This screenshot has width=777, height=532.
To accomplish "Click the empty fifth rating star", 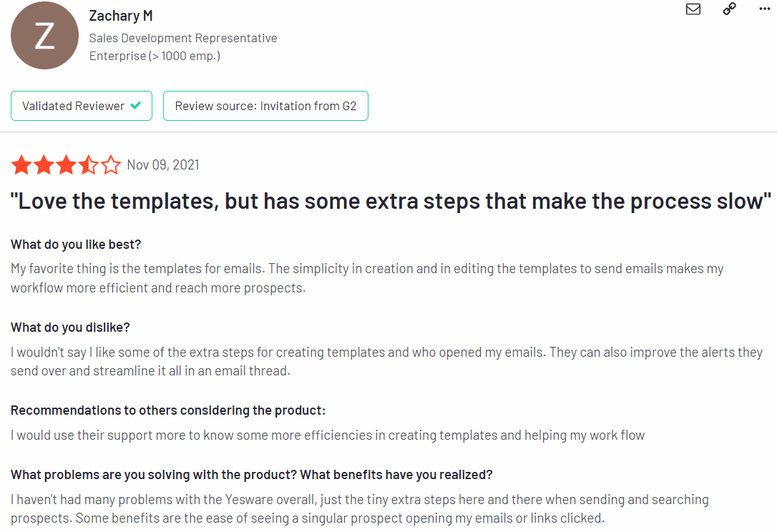I will [110, 165].
